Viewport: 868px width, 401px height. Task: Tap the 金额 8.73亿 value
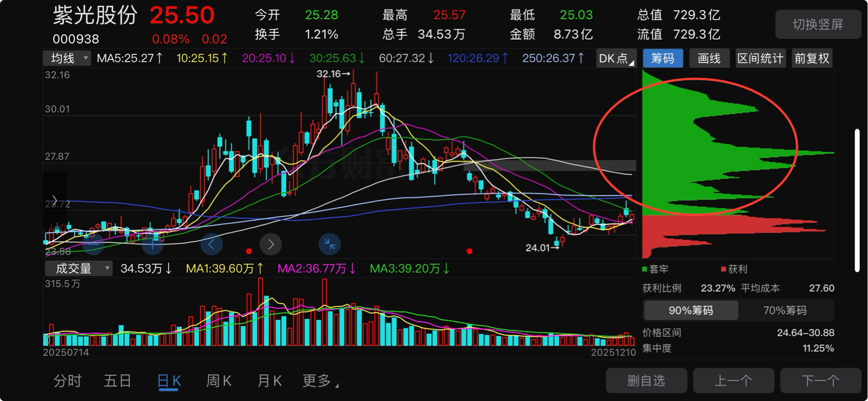click(573, 34)
